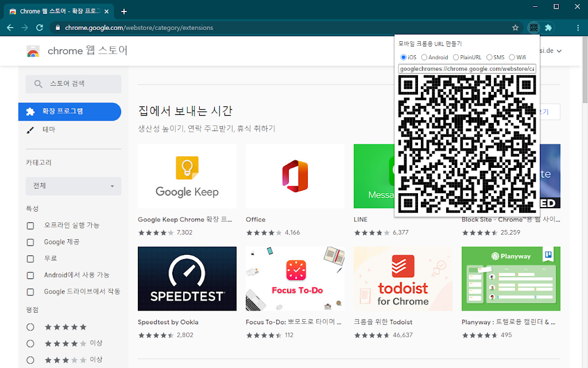Check the 무료 checkbox
Screen dimensions: 588x368
(30, 259)
